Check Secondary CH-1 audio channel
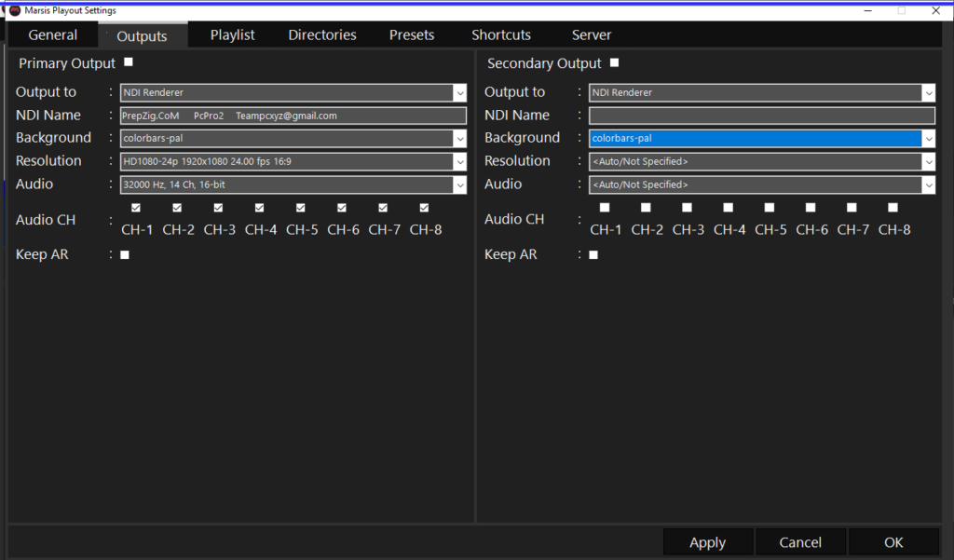Viewport: 954px width, 560px height. (605, 208)
